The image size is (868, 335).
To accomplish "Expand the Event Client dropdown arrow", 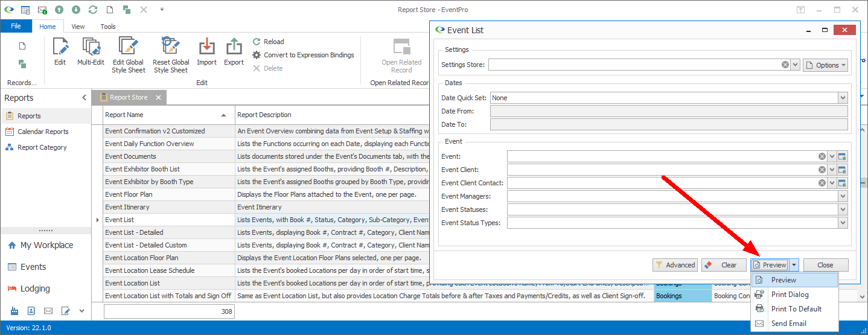I will pos(832,170).
